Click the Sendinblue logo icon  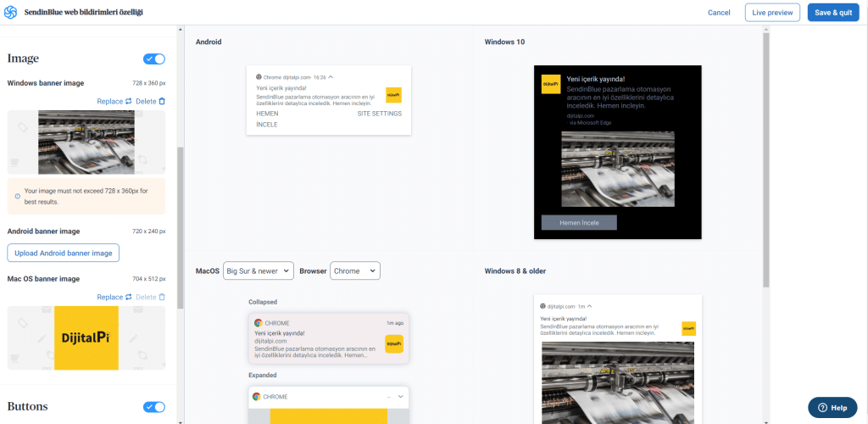(10, 12)
